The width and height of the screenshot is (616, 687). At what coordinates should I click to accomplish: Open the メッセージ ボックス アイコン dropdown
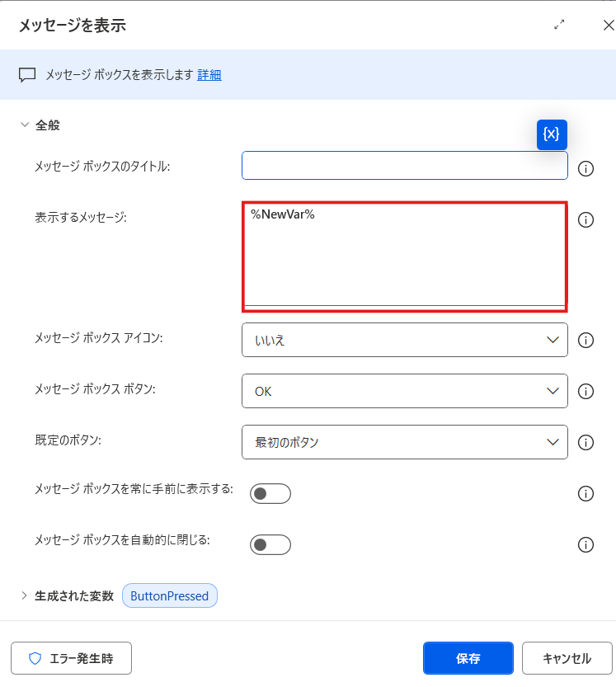[x=404, y=340]
